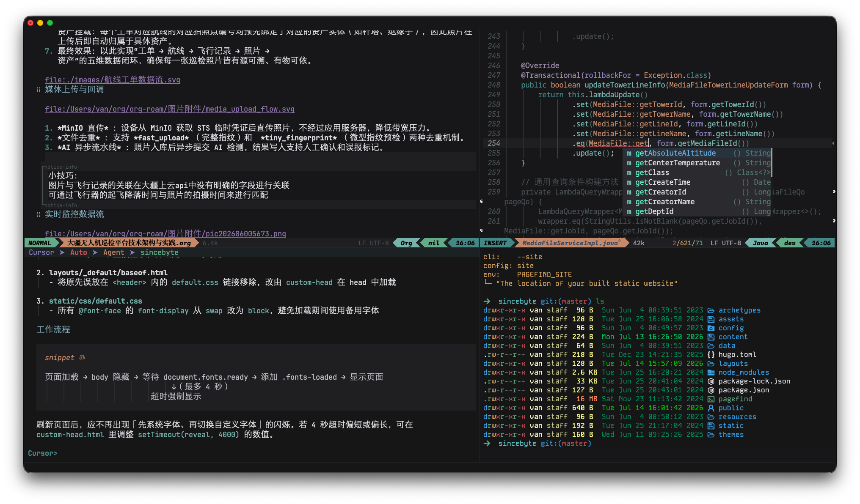Choose getClass in the completion list
The width and height of the screenshot is (860, 504).
[x=698, y=173]
